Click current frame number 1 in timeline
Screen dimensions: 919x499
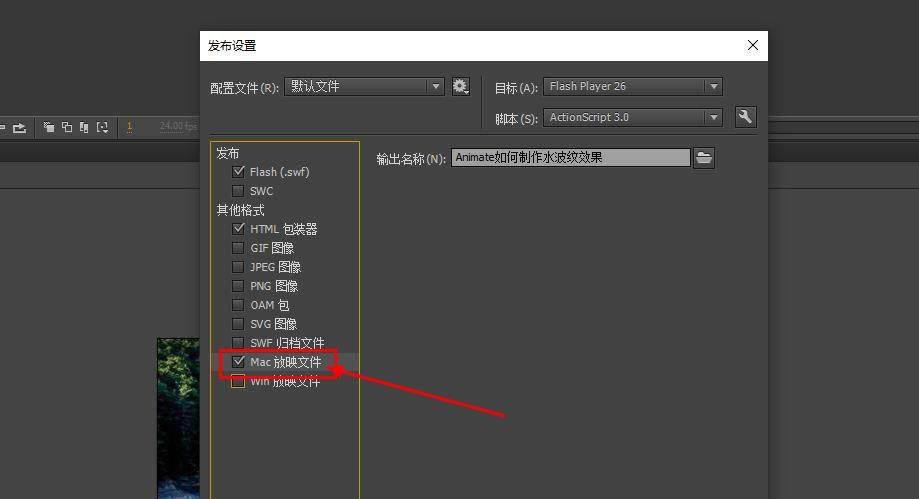(130, 127)
